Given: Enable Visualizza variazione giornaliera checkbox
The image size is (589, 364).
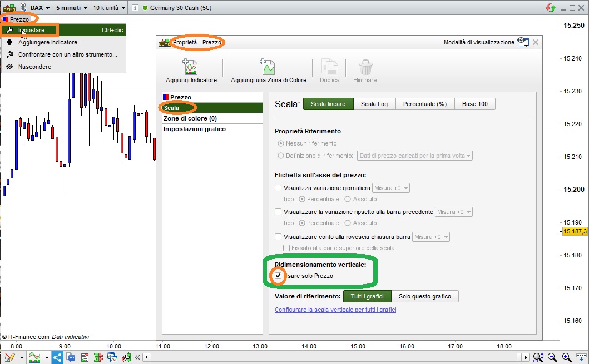Looking at the screenshot, I should click(278, 188).
